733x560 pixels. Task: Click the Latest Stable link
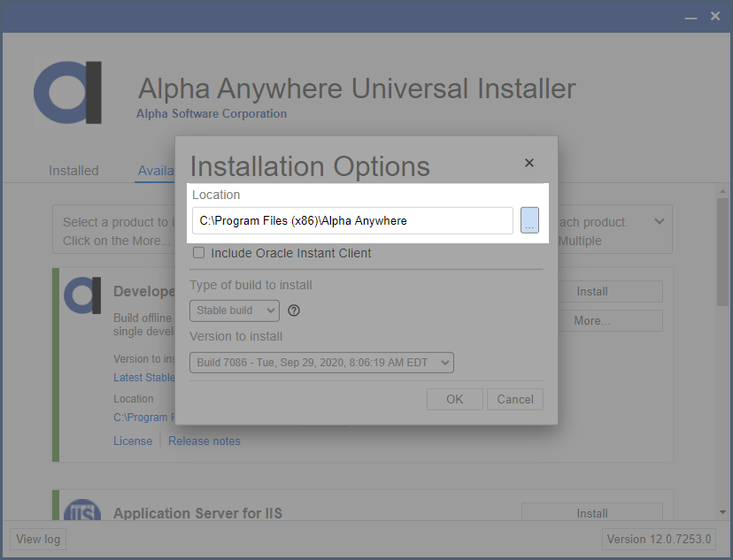pyautogui.click(x=144, y=377)
